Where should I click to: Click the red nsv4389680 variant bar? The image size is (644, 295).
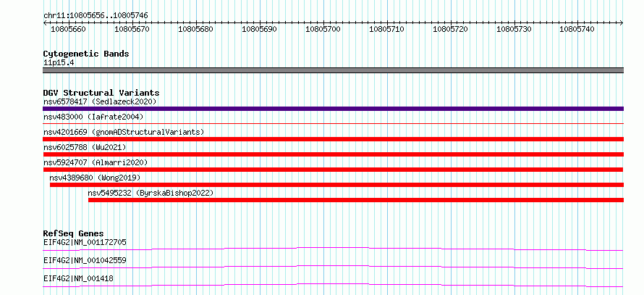(x=336, y=185)
